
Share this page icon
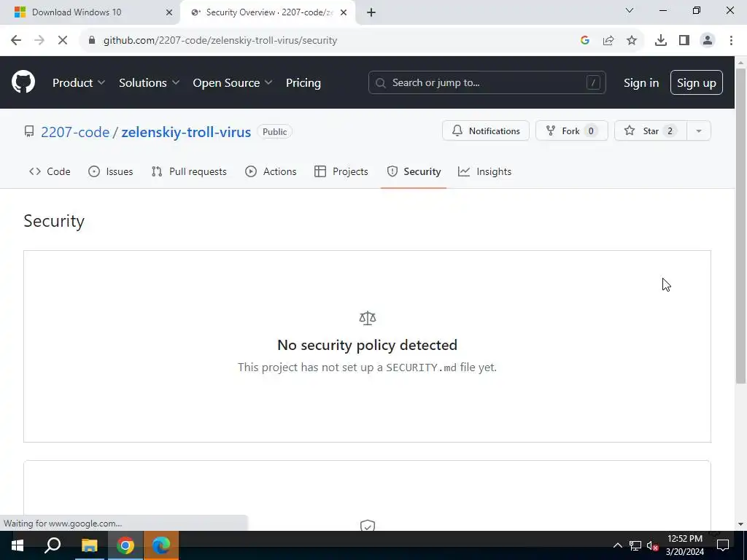tap(608, 41)
